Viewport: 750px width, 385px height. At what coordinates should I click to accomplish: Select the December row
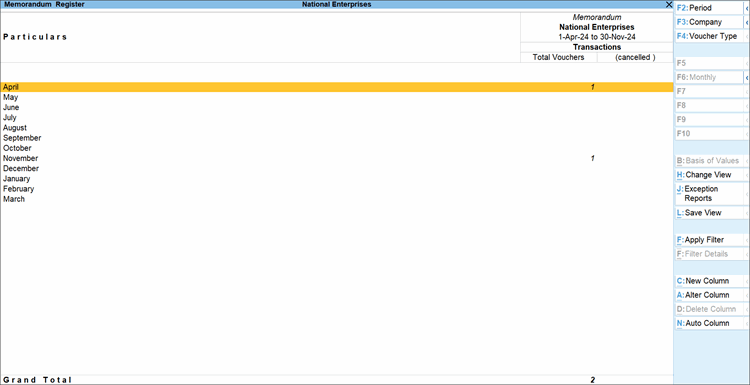point(337,168)
